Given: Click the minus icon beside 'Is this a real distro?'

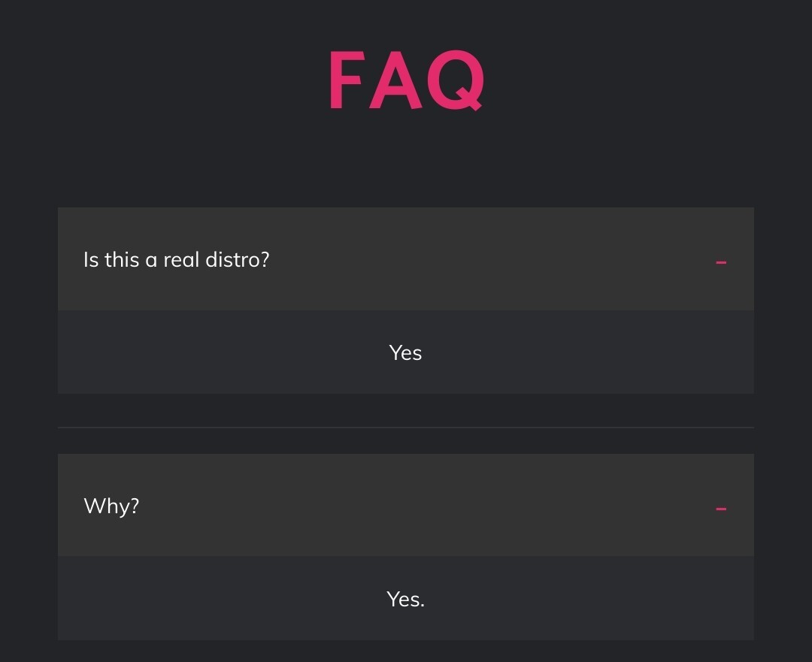Looking at the screenshot, I should (721, 262).
